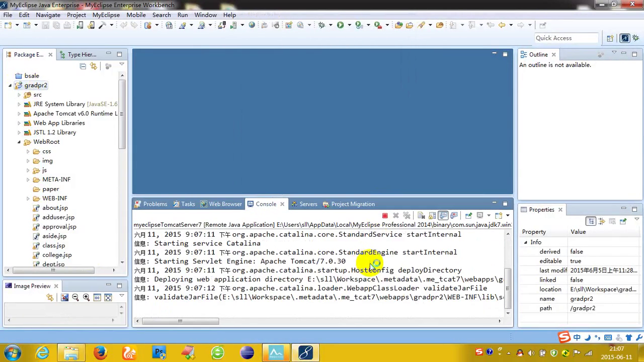This screenshot has height=362, width=644.
Task: Open Photoshop from the taskbar
Action: click(159, 352)
